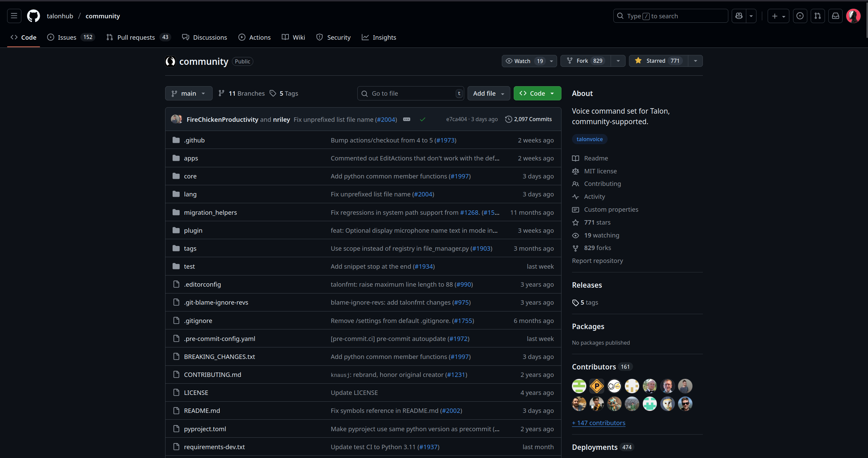The image size is (868, 458).
Task: Open the 19 watching link
Action: point(601,235)
